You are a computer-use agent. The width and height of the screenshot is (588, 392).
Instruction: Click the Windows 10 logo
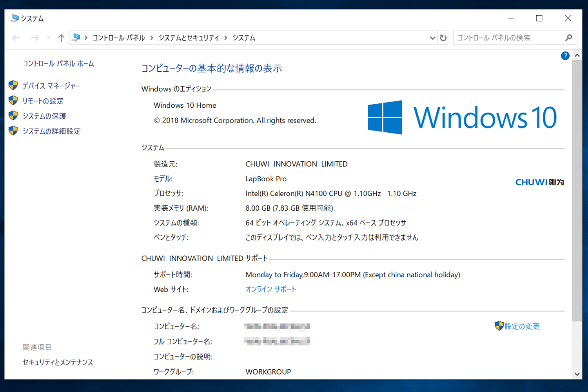coord(462,117)
